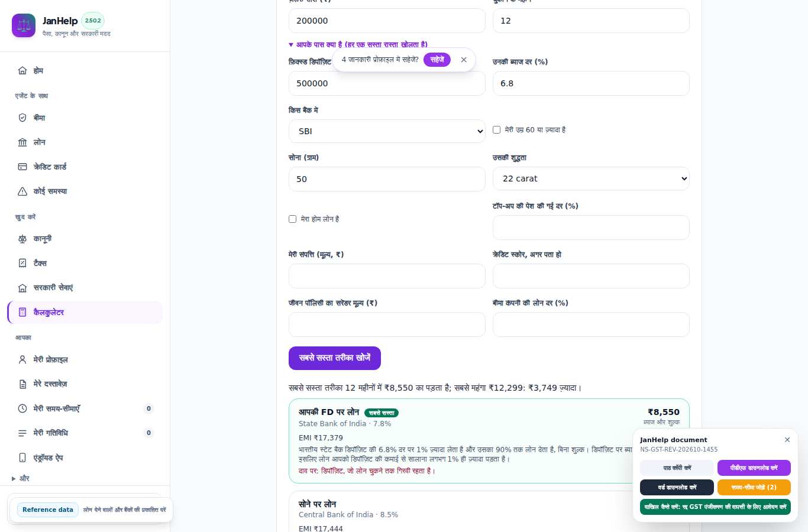Open एंड्रॉयड ऐप phone icon
Screen dimensions: 808x532
pos(22,458)
